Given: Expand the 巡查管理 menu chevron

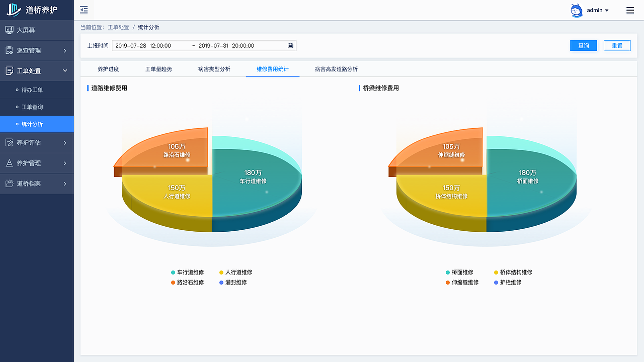Looking at the screenshot, I should tap(65, 50).
